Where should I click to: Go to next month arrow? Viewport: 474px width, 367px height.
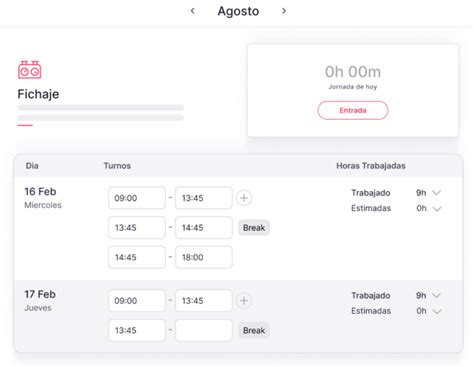tap(284, 11)
